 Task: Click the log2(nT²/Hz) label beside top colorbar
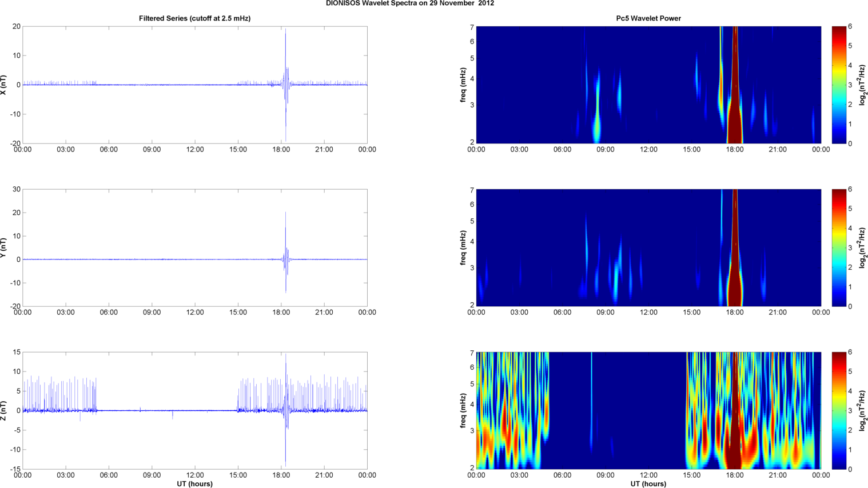(863, 85)
